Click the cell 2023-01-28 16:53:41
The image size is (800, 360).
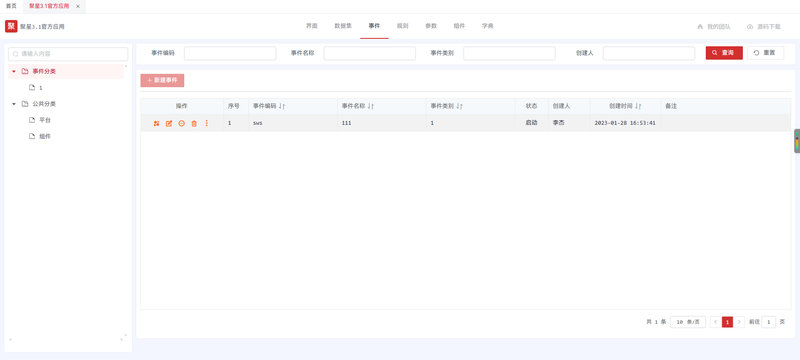pos(625,123)
